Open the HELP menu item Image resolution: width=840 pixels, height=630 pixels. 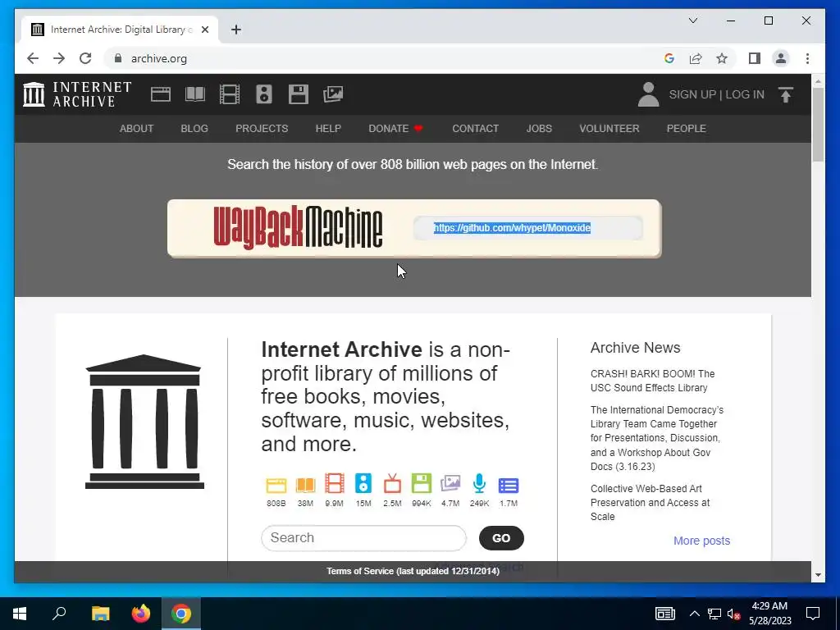328,129
